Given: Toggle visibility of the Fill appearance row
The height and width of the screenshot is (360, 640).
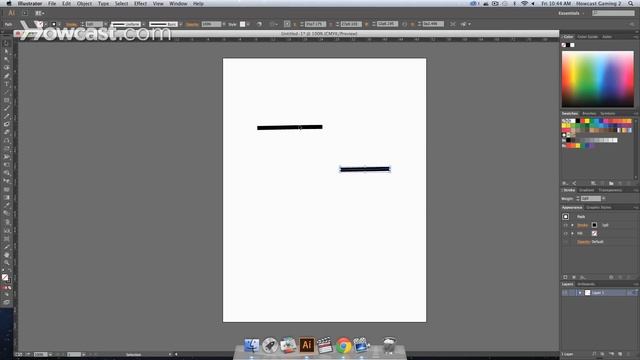Looking at the screenshot, I should [x=565, y=233].
